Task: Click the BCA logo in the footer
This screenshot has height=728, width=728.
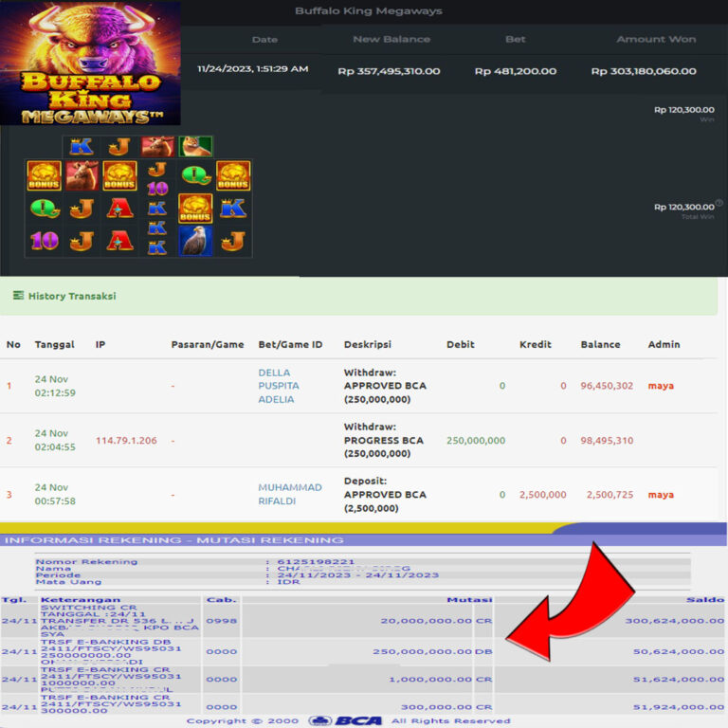Action: pos(347,721)
